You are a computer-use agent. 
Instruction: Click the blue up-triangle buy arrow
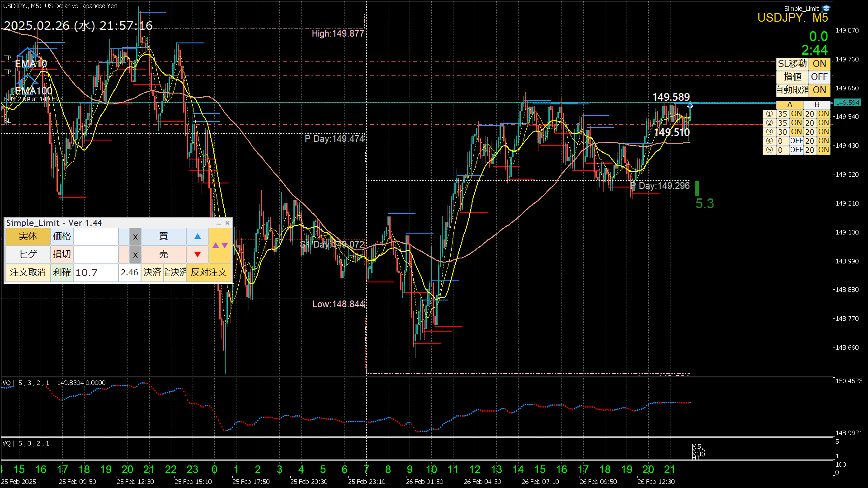[x=198, y=236]
